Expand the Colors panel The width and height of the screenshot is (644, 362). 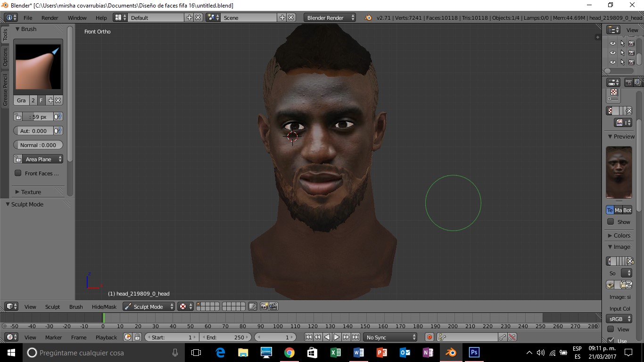point(619,235)
